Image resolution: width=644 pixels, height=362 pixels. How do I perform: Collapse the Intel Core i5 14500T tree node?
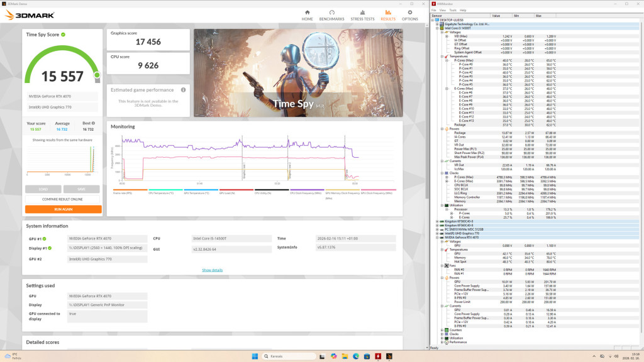point(436,28)
